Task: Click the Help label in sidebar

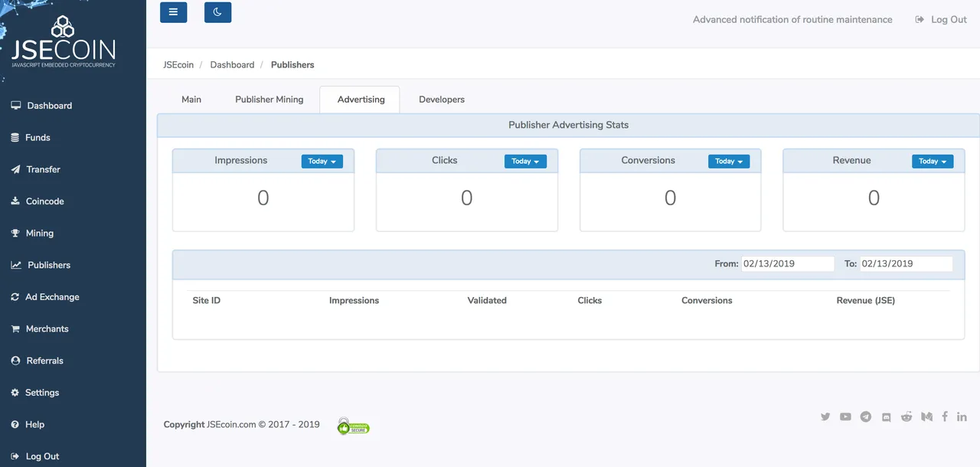Action: (x=35, y=425)
